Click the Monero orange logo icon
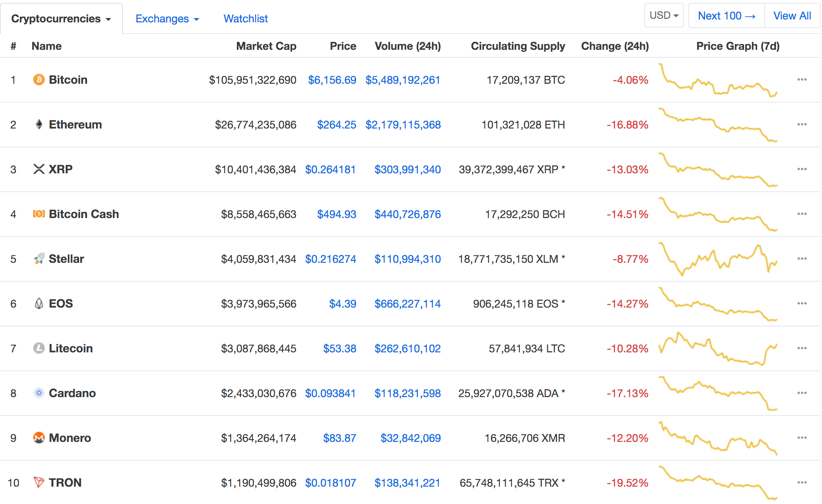 (x=39, y=438)
